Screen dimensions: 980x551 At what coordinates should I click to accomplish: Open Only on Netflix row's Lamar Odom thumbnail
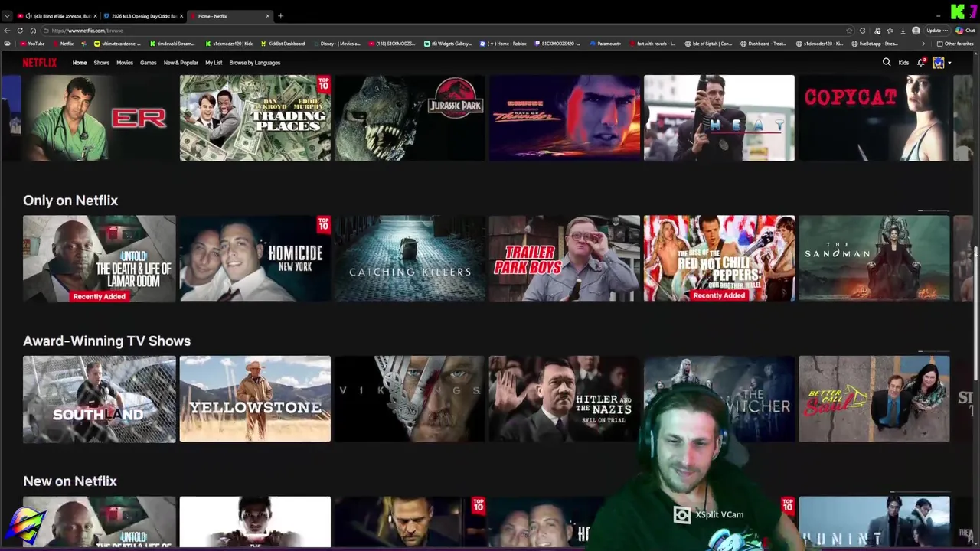[x=99, y=258]
